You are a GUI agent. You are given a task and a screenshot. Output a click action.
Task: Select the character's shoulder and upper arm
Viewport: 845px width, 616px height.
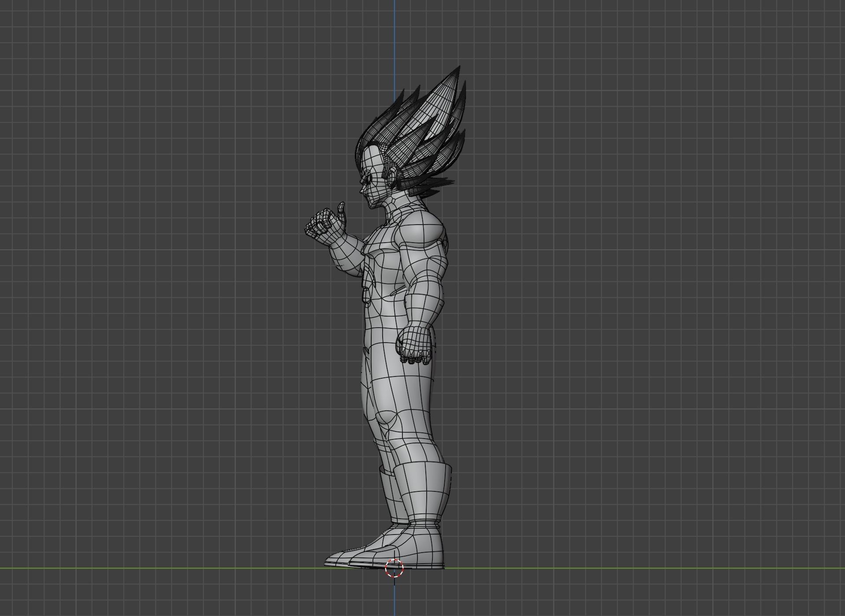point(424,247)
